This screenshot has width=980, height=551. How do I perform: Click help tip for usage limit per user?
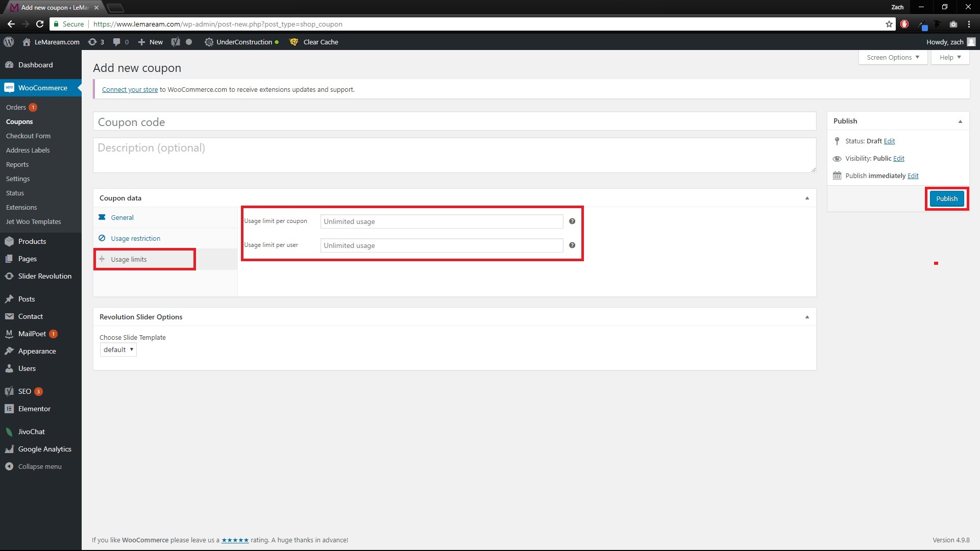[572, 245]
